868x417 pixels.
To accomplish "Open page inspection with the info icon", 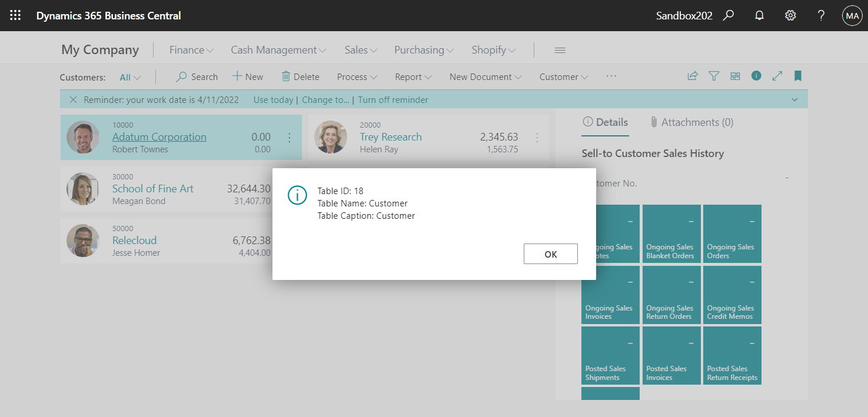I will (x=756, y=76).
